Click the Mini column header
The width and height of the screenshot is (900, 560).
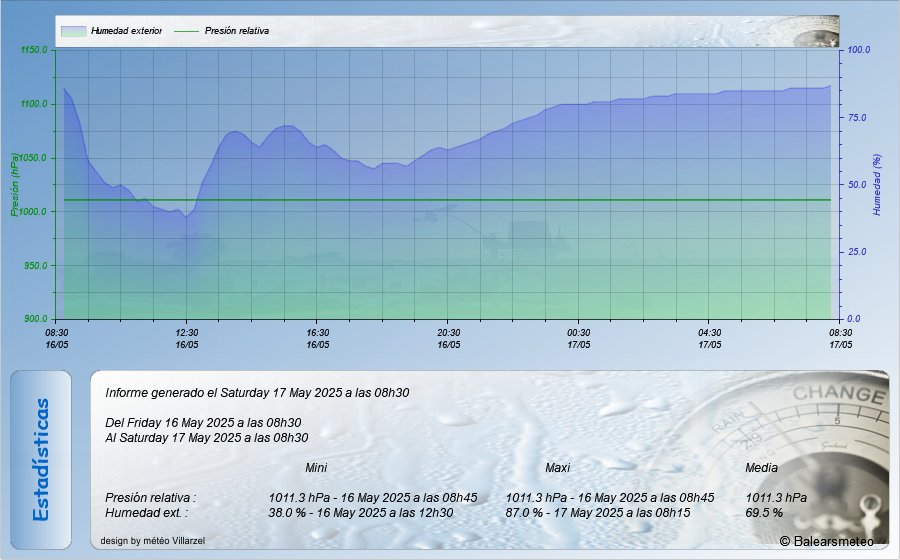(316, 468)
